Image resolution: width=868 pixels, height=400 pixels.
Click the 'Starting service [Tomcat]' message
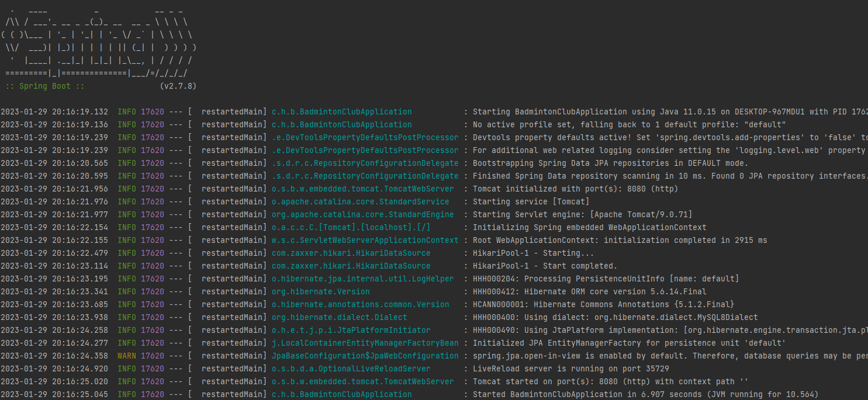click(x=531, y=201)
